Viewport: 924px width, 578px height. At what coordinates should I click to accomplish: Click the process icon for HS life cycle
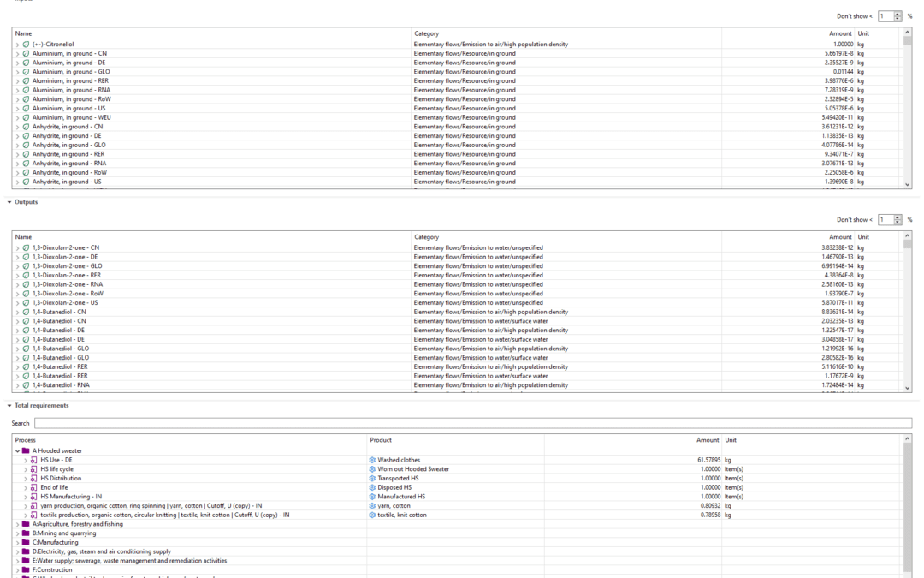[33, 469]
